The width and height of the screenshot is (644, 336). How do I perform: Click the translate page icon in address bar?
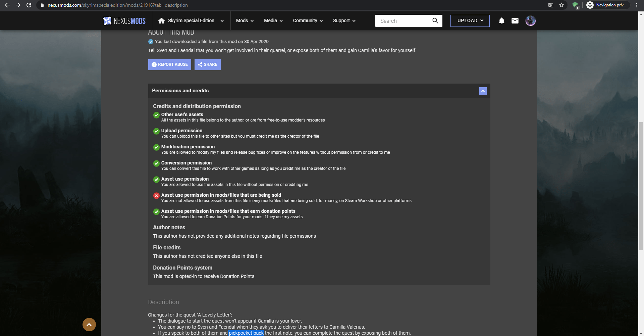[x=551, y=5]
